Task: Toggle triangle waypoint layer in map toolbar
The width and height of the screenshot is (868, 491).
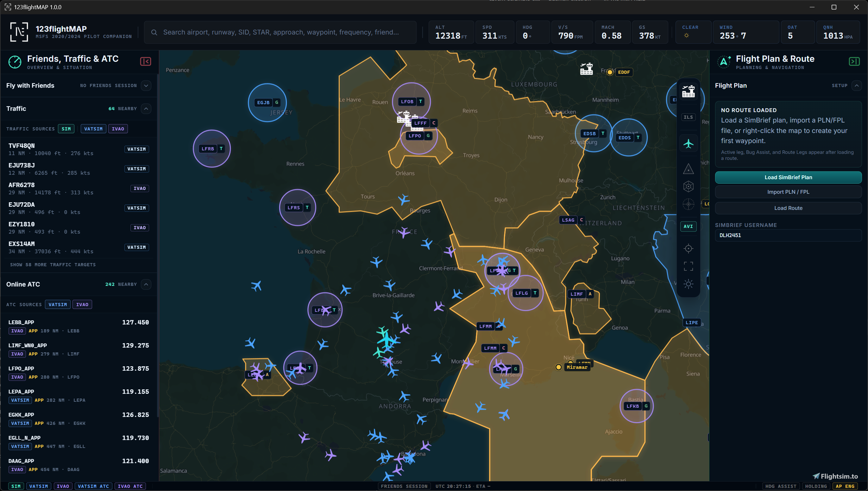Action: click(x=688, y=169)
